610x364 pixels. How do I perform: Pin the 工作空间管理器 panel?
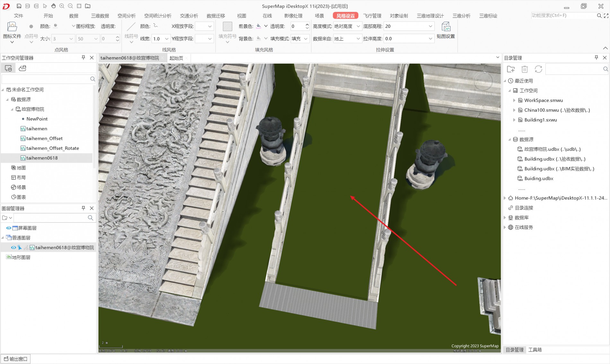coord(83,57)
